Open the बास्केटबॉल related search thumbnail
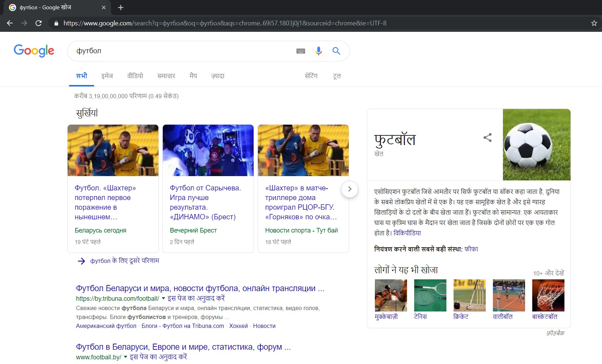Screen dimensions: 602x364 pos(548,295)
